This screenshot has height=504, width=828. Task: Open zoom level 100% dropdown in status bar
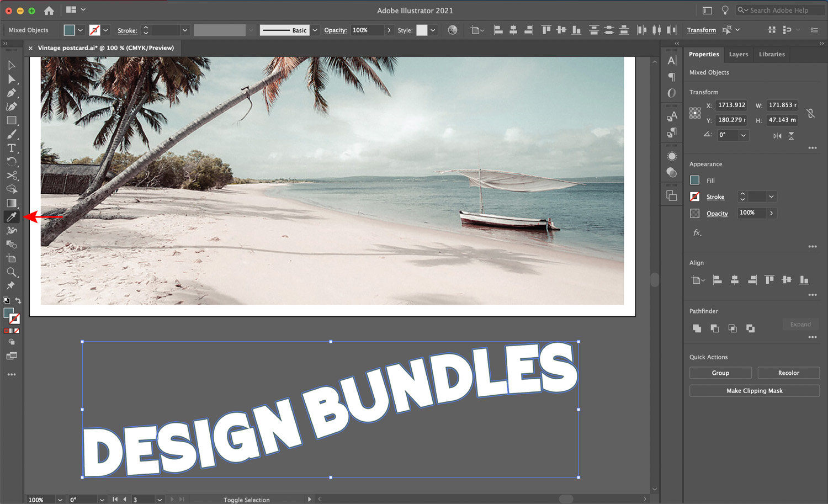click(x=60, y=500)
